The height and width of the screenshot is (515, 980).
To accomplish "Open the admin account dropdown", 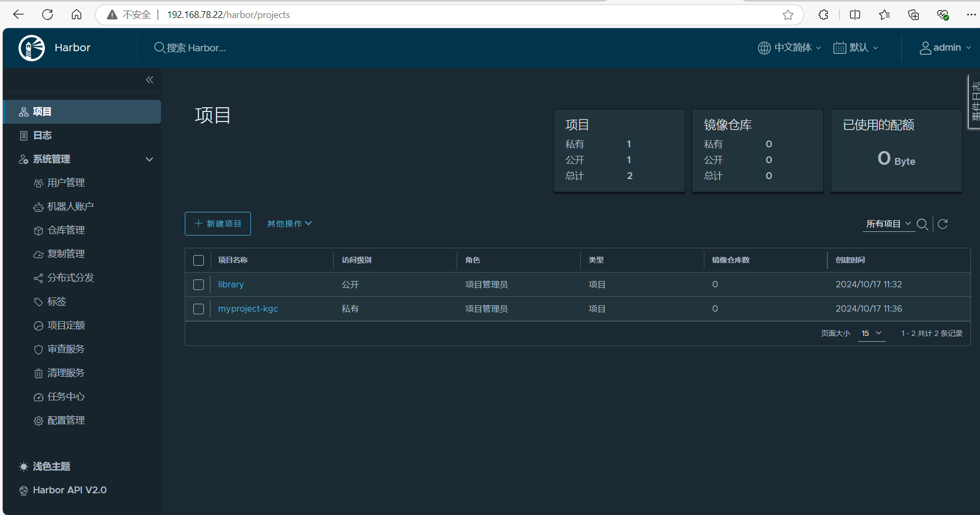I will (945, 48).
